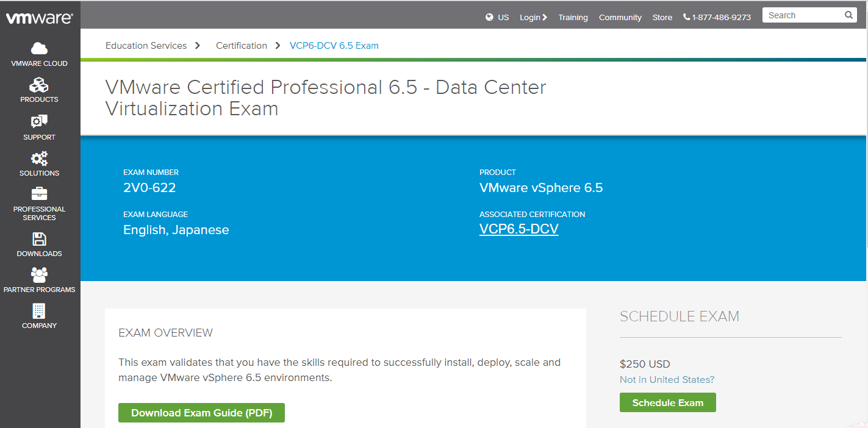Click the chevron after Certification breadcrumb
Screen dimensions: 868x428
click(x=278, y=45)
